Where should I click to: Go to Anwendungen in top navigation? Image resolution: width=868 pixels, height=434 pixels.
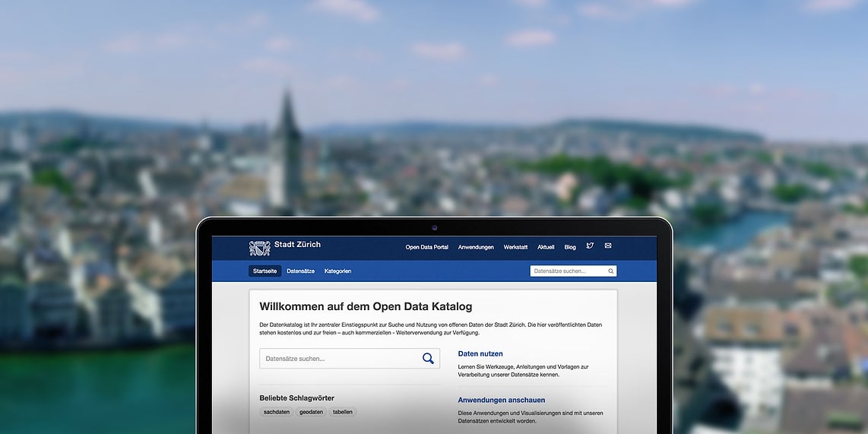click(x=476, y=247)
